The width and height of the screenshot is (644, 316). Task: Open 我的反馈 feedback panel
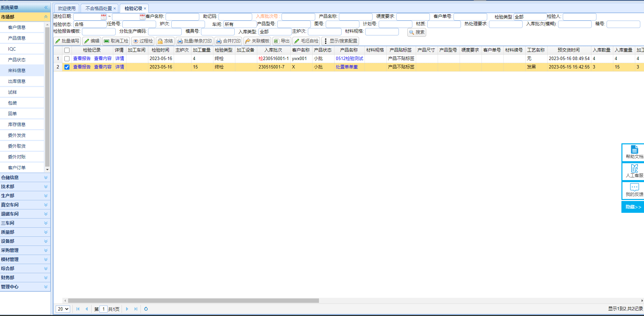coord(634,190)
